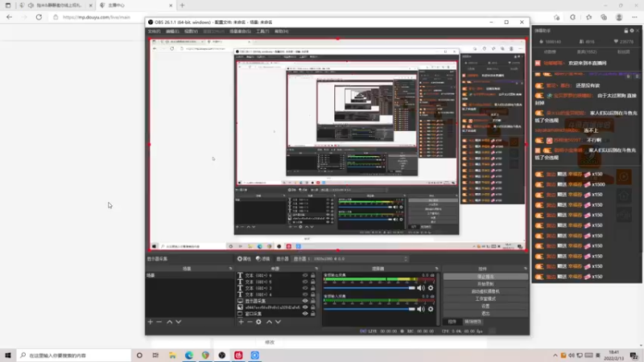Go back in the Edge browser
Screen dimensions: 644x362
pyautogui.click(x=9, y=17)
